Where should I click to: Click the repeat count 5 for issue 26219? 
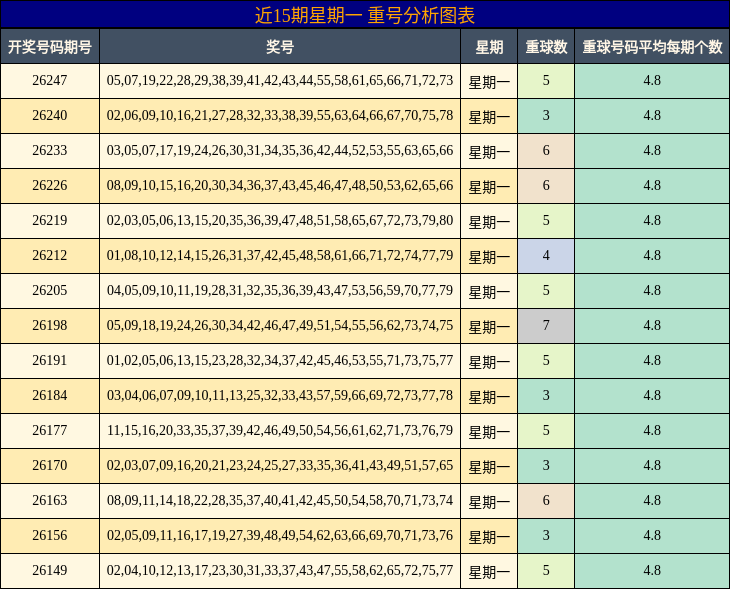[546, 220]
